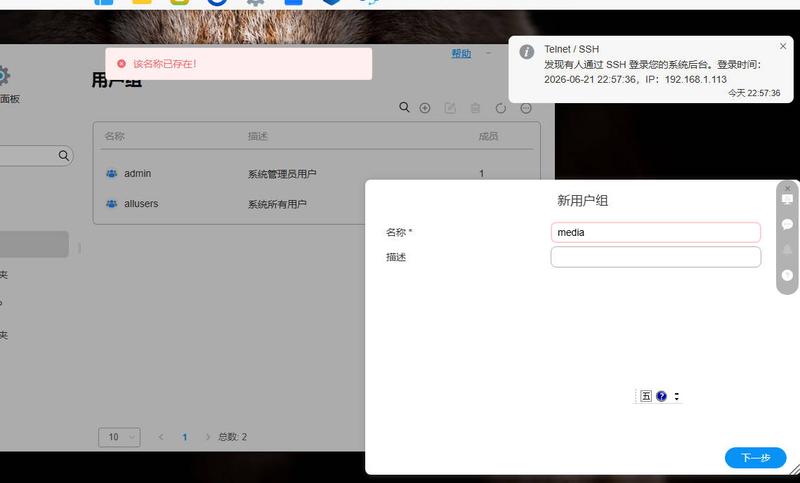Click the admin group icon

coord(111,173)
